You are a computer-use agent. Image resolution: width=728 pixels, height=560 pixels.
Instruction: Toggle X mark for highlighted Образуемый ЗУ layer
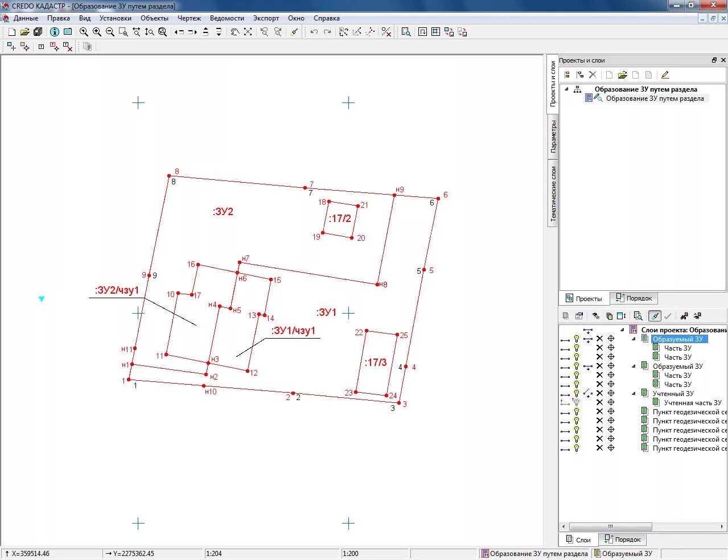pos(599,339)
